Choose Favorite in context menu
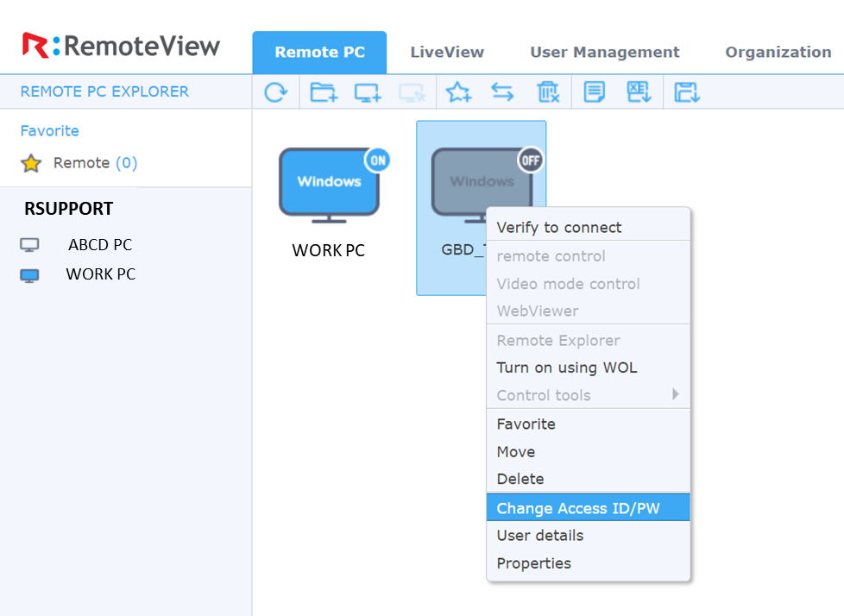Image resolution: width=844 pixels, height=616 pixels. coord(588,424)
